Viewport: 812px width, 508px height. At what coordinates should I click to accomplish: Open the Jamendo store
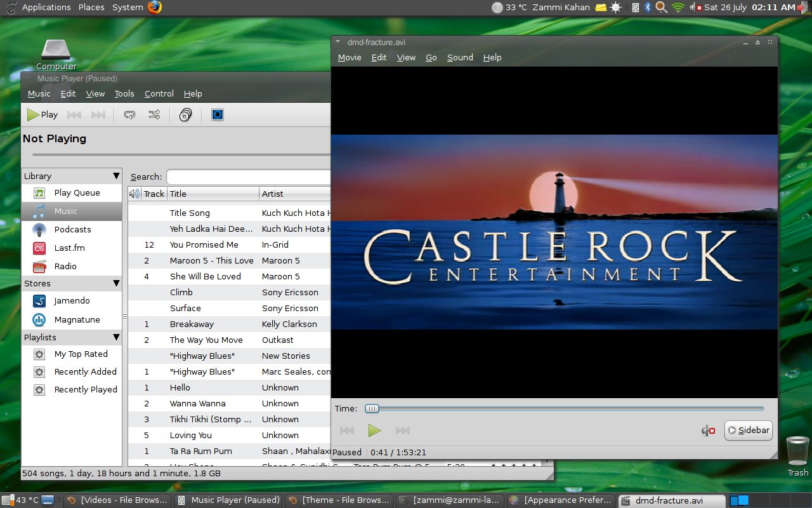71,301
